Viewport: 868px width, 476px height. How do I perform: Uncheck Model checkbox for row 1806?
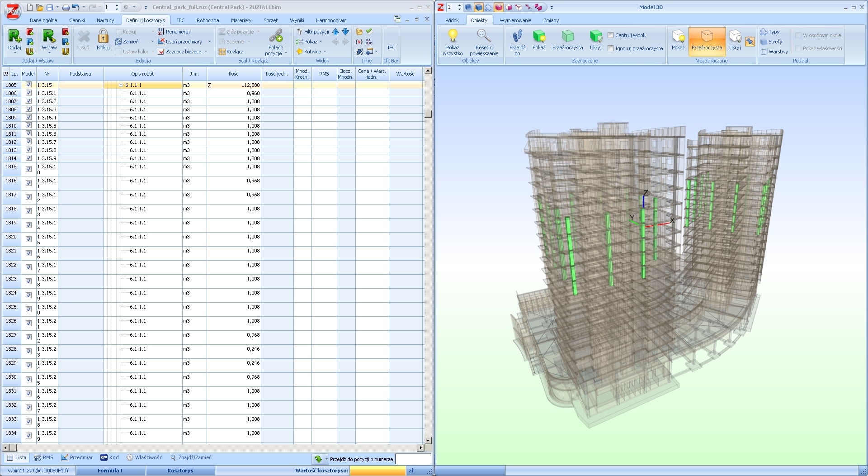(28, 93)
